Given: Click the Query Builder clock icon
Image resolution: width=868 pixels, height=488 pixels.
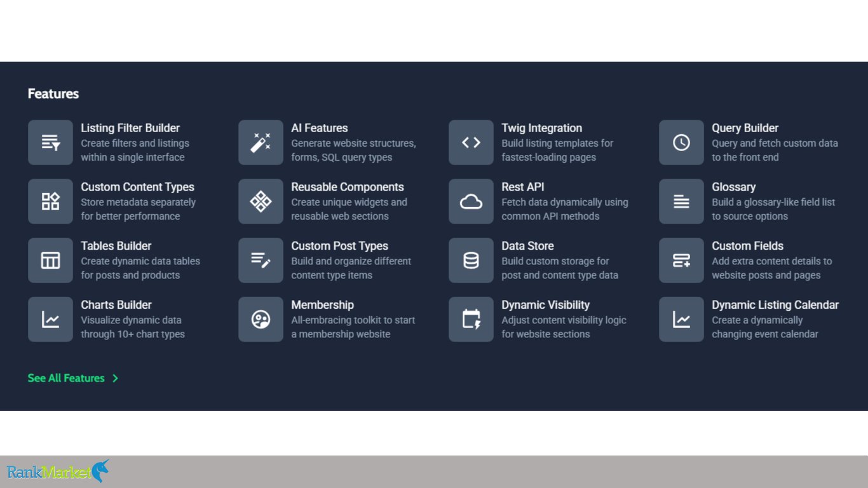Looking at the screenshot, I should (x=681, y=142).
